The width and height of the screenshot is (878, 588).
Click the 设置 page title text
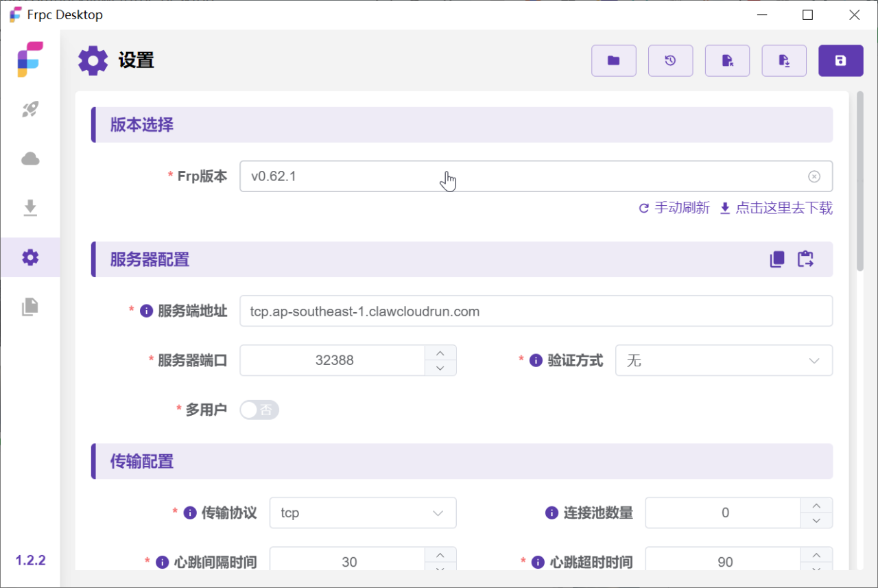click(x=136, y=60)
